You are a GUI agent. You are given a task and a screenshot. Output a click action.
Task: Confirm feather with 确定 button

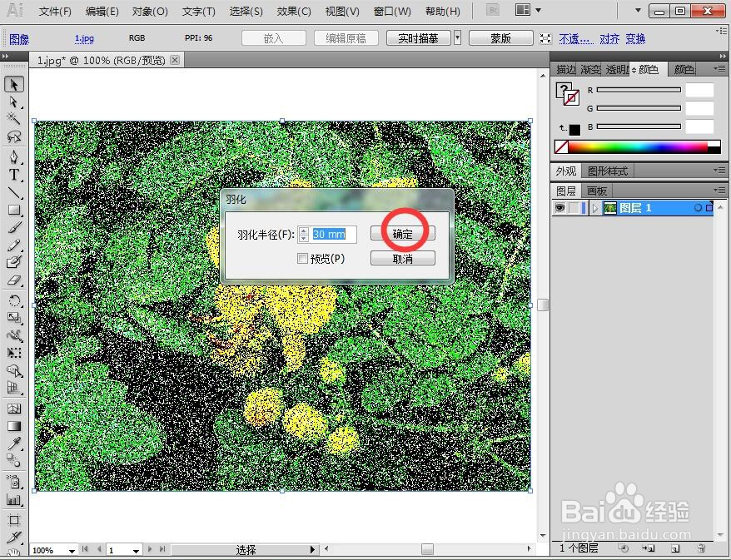coord(403,234)
